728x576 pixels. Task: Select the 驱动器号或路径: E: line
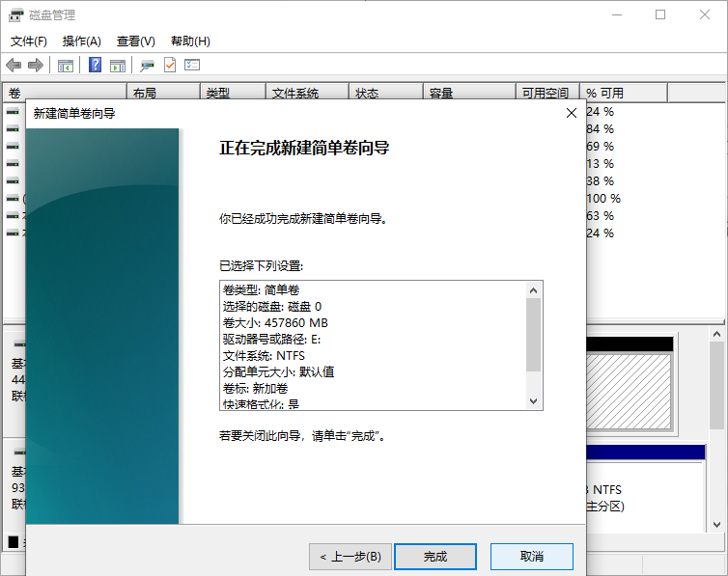coord(271,340)
